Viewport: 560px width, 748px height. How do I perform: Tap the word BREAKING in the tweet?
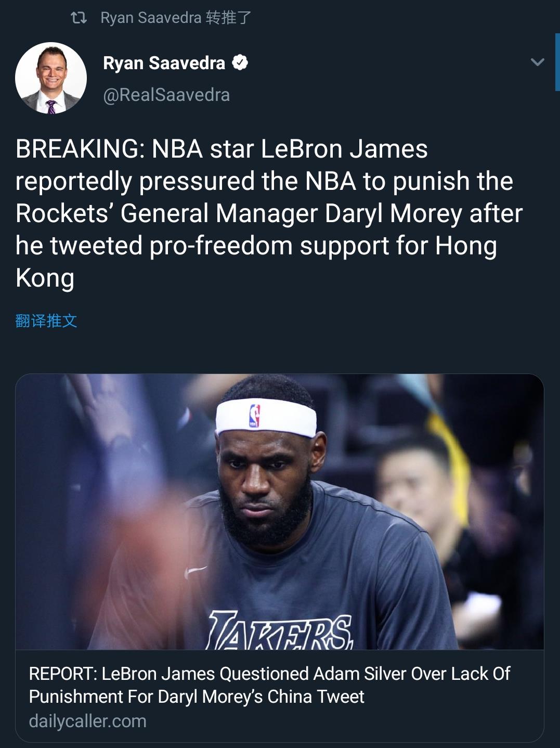point(77,149)
